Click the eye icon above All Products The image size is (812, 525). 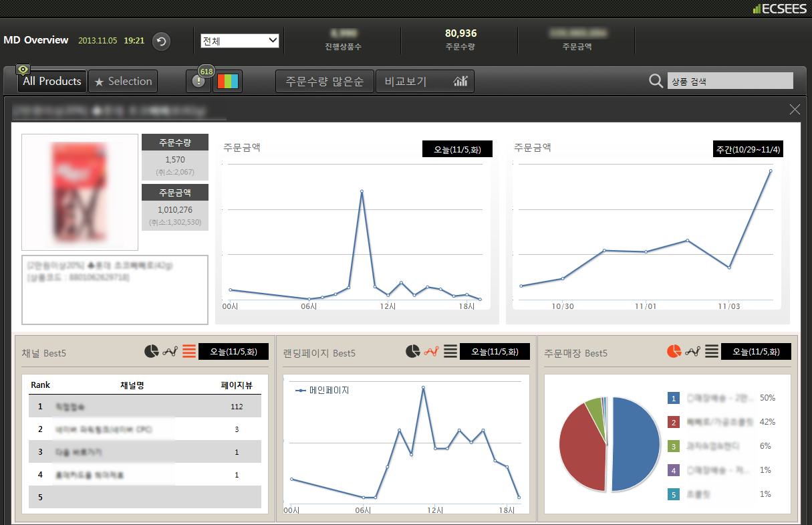23,70
